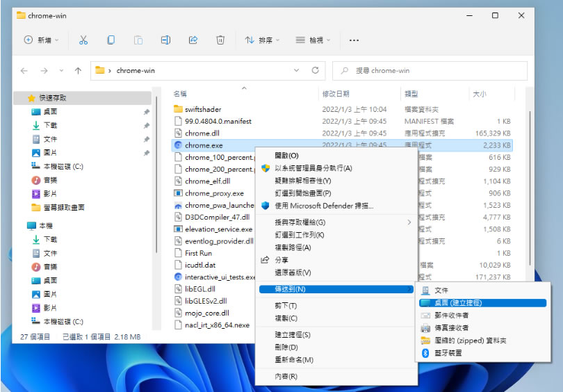563x392 pixels.
Task: Open the three-dot more options menu
Action: pos(354,40)
